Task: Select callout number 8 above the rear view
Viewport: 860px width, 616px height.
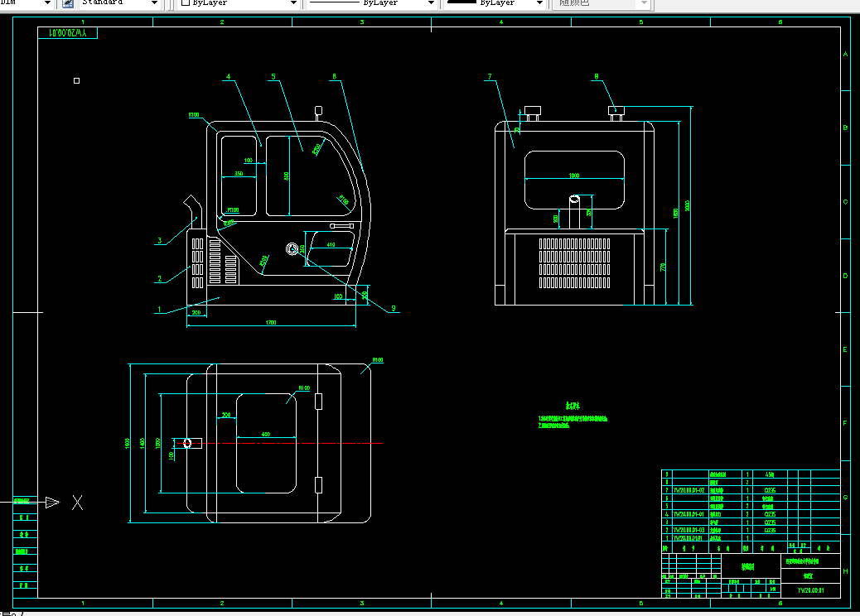Action: (597, 77)
